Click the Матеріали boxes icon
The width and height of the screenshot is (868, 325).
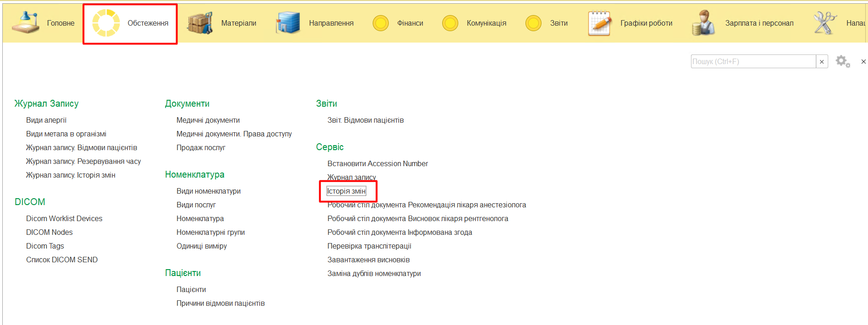[x=200, y=23]
